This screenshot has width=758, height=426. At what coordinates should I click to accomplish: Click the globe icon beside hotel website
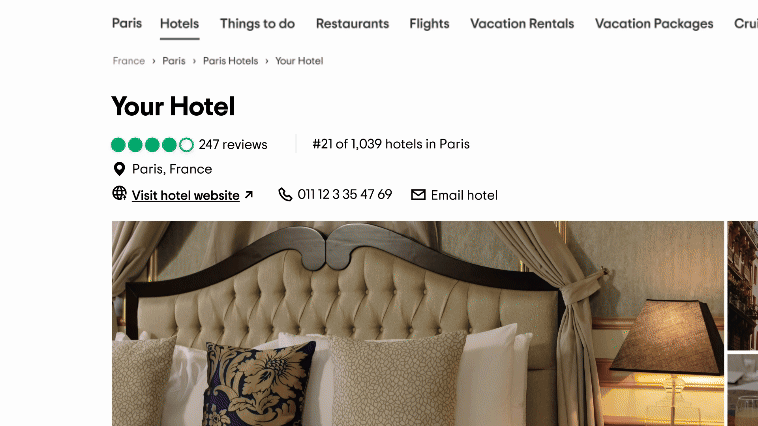[x=119, y=193]
